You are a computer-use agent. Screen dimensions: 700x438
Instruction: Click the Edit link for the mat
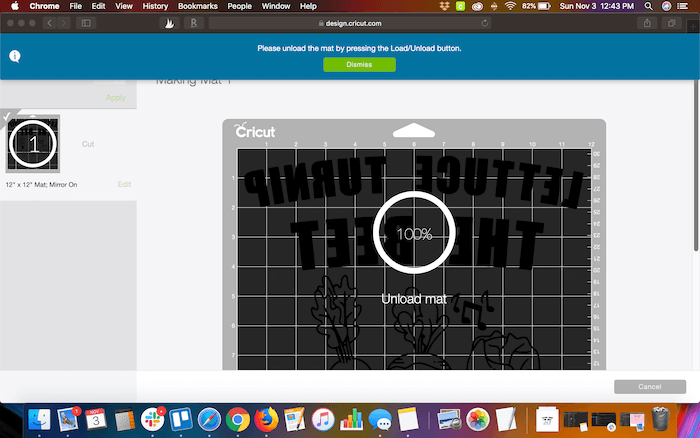coord(124,184)
